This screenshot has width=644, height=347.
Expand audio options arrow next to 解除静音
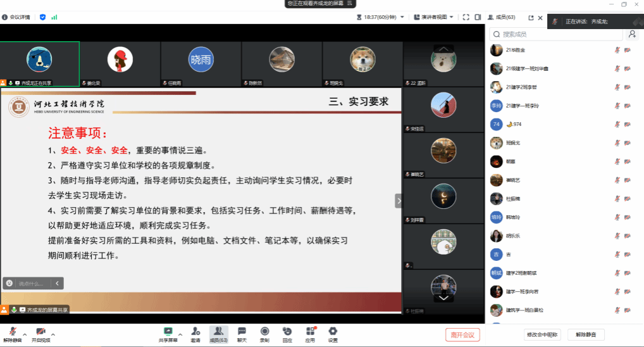(x=25, y=334)
